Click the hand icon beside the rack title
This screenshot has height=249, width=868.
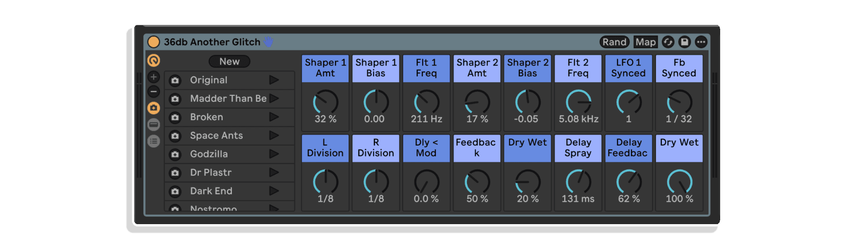[269, 42]
